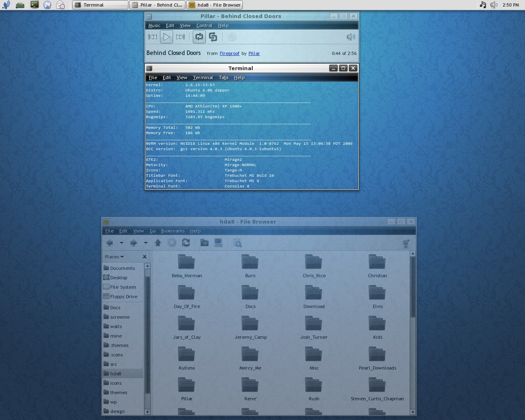The image size is (525, 420).
Task: Open Bookmarks menu in File Browser
Action: (173, 231)
